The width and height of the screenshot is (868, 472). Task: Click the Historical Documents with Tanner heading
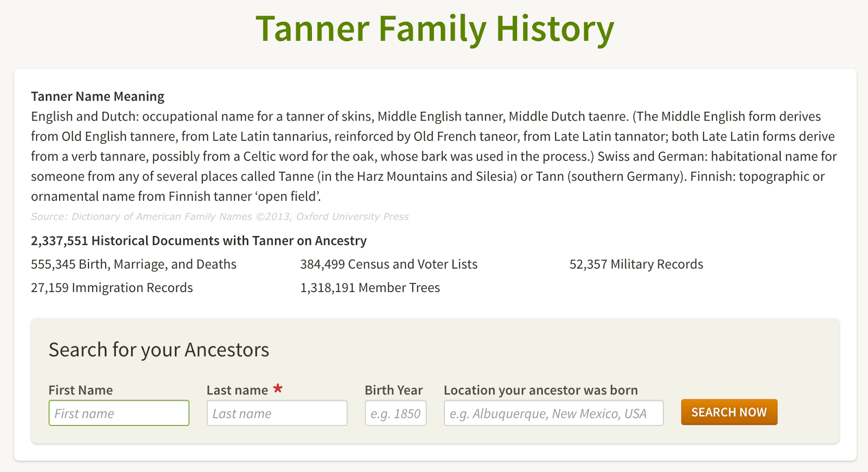tap(198, 240)
